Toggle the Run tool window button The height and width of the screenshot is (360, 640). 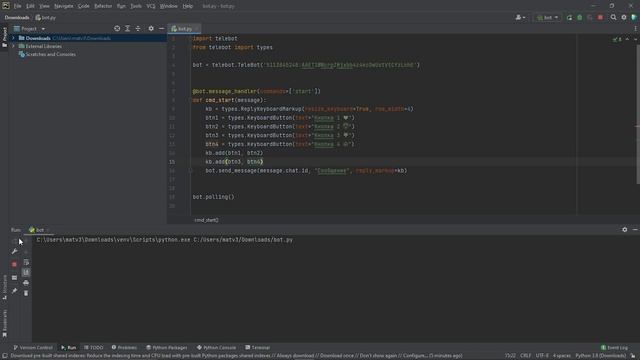point(69,348)
